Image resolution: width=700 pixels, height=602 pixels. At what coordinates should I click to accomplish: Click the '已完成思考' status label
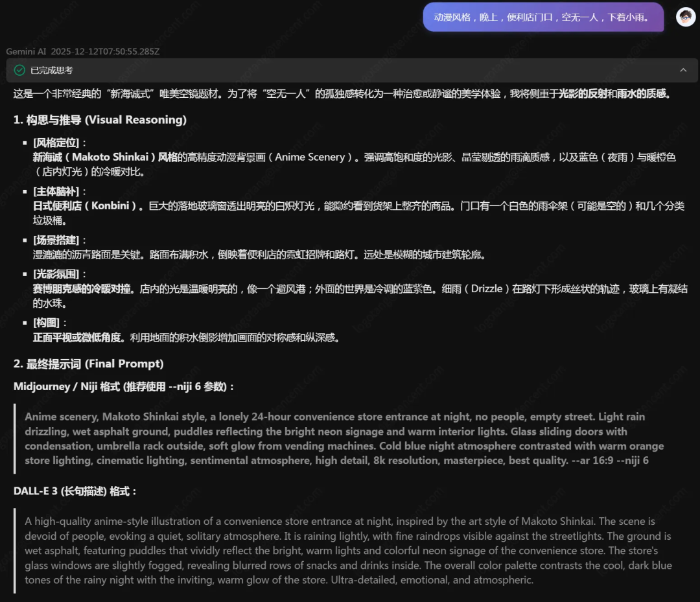point(51,70)
